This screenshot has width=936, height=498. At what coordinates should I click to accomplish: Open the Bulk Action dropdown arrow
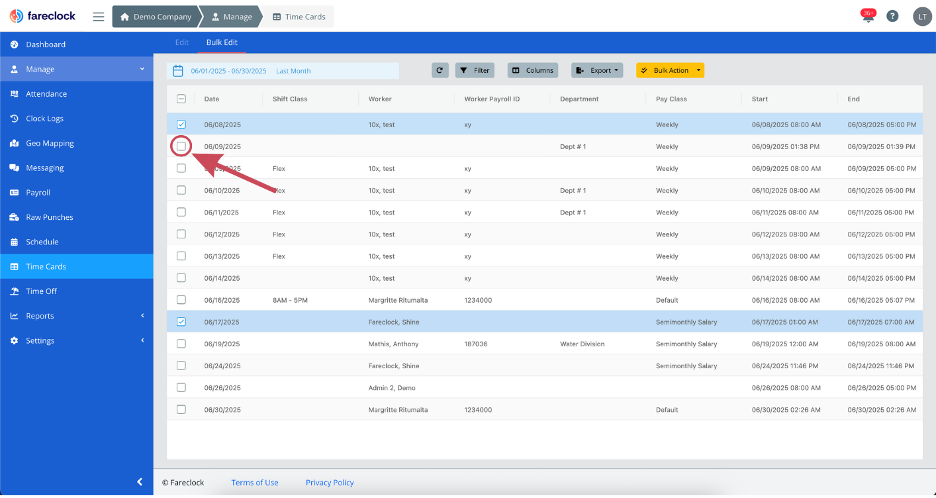click(x=698, y=70)
